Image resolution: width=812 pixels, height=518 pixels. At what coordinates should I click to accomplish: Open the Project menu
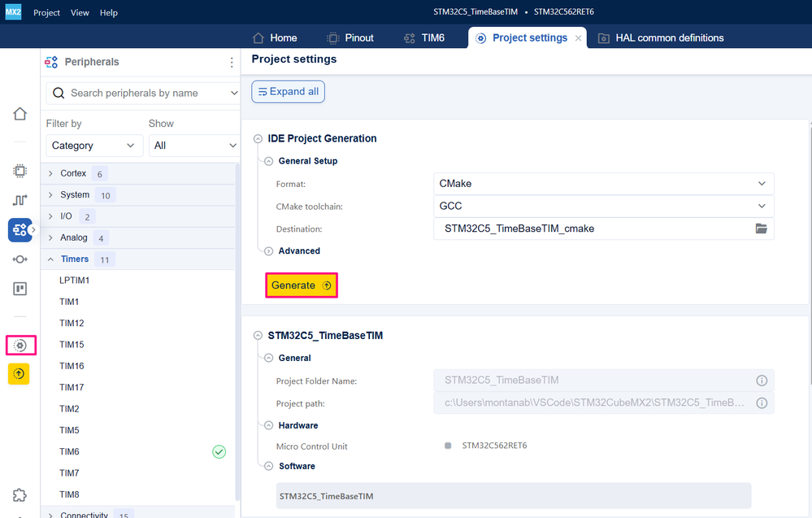(x=46, y=12)
